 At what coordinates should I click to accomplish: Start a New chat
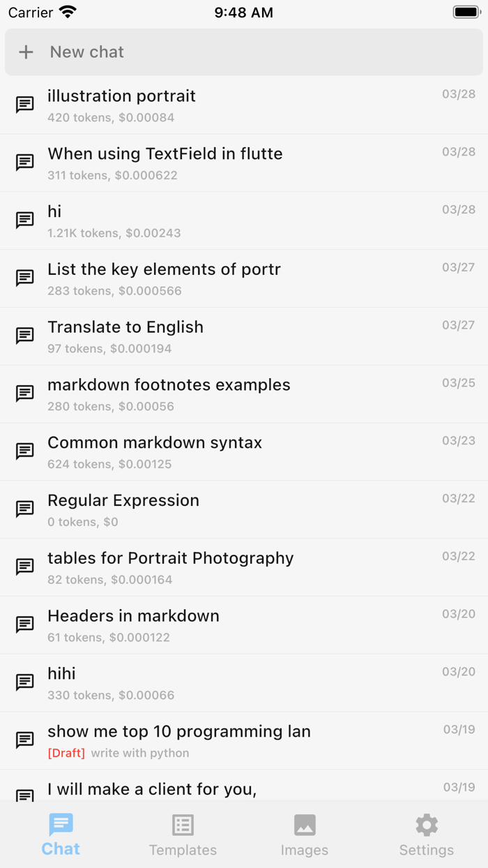pyautogui.click(x=87, y=52)
